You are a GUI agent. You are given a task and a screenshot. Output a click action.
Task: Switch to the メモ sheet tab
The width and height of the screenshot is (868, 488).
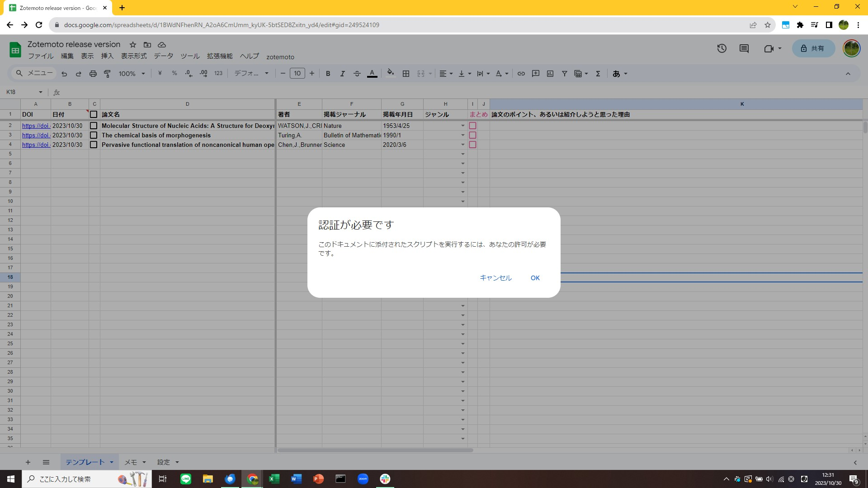point(131,462)
